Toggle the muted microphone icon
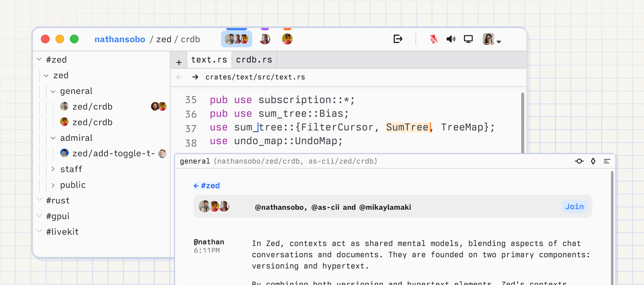Image resolution: width=644 pixels, height=285 pixels. [433, 39]
